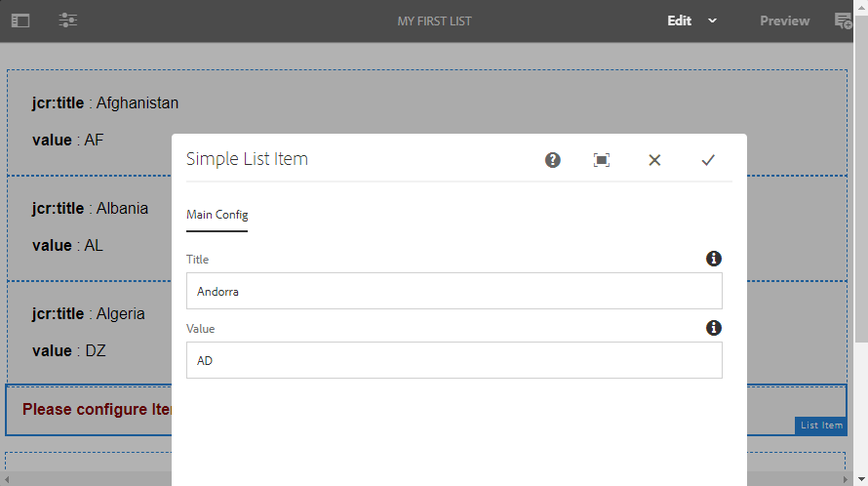
Task: Click the value DZ text
Action: 68,350
